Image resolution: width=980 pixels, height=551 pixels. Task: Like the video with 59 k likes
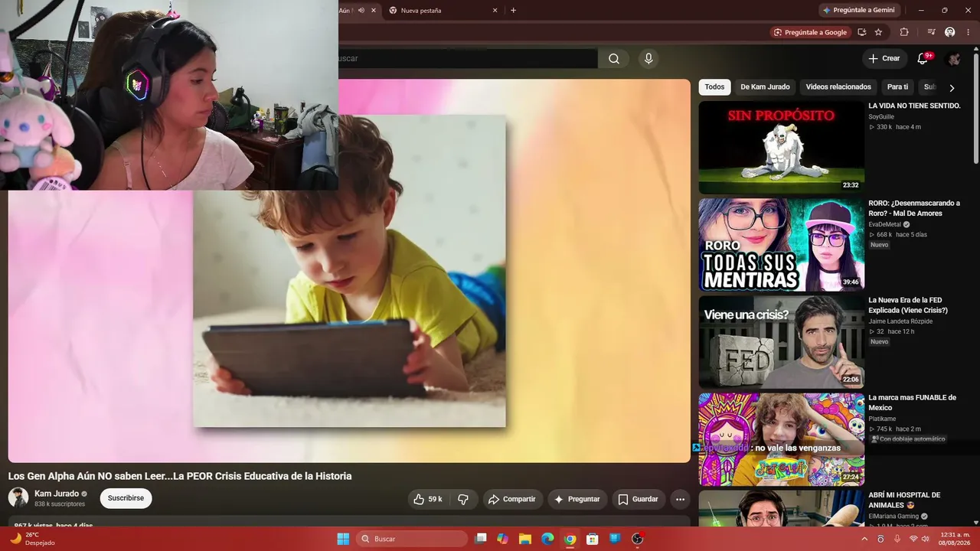(x=428, y=499)
